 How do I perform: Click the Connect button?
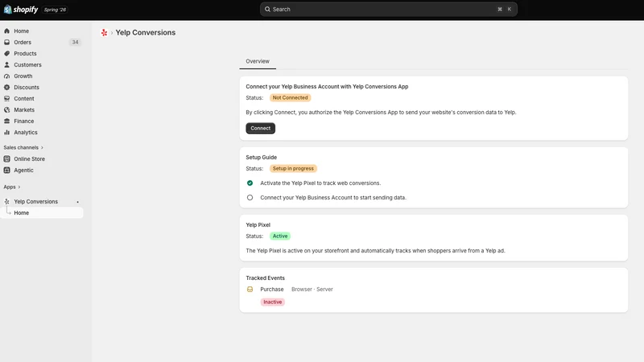pyautogui.click(x=260, y=128)
